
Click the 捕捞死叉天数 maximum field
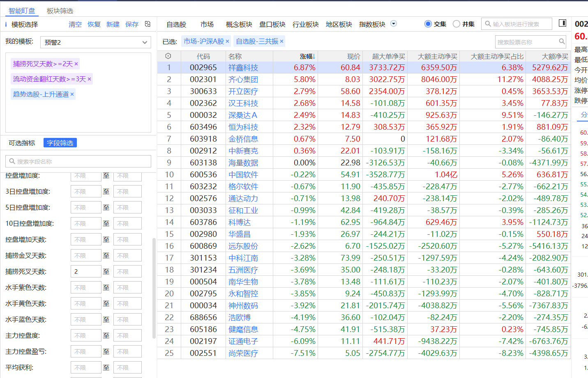(x=127, y=271)
